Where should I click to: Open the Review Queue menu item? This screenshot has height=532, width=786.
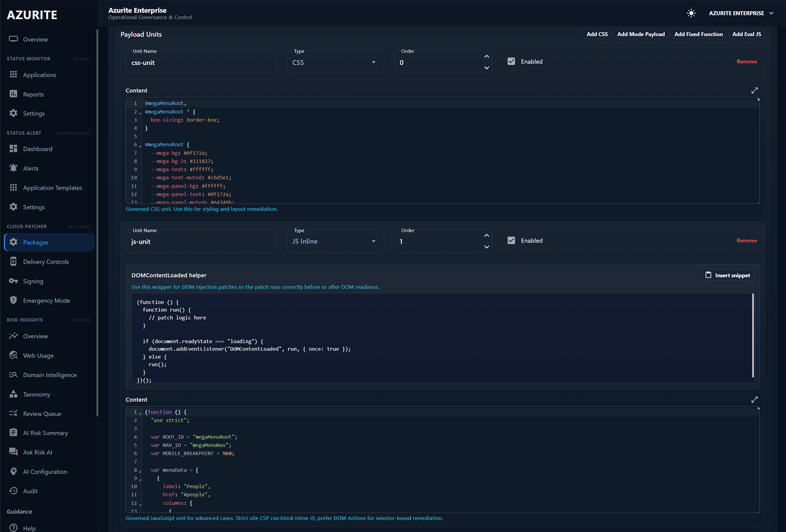point(49,414)
